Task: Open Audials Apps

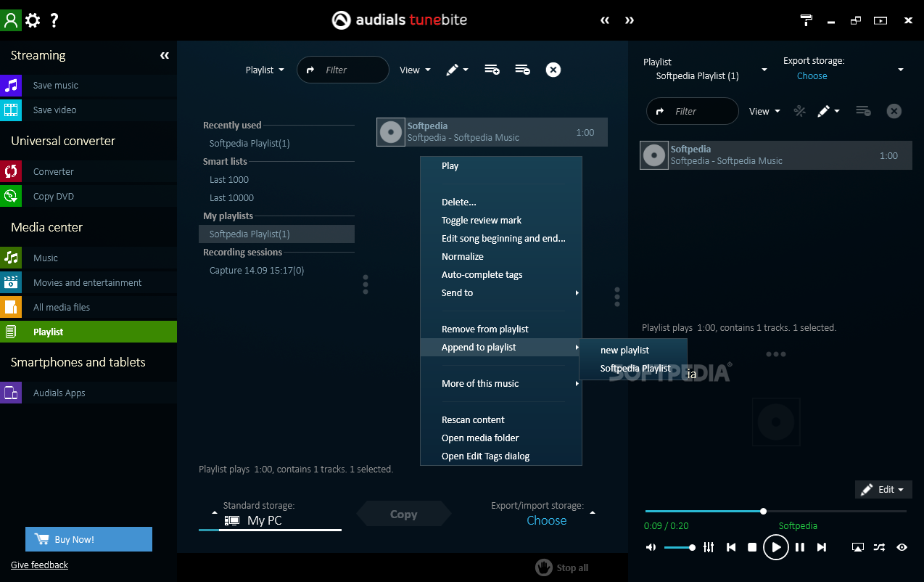Action: (x=88, y=393)
